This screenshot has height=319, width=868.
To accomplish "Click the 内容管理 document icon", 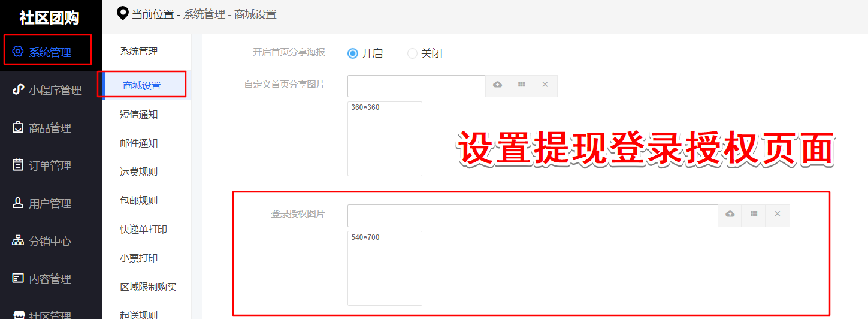I will pos(18,279).
